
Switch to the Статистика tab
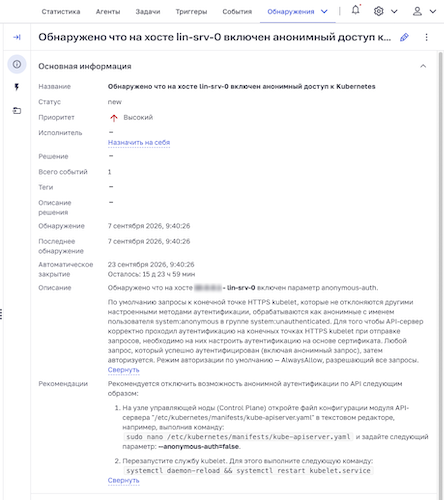tap(61, 12)
